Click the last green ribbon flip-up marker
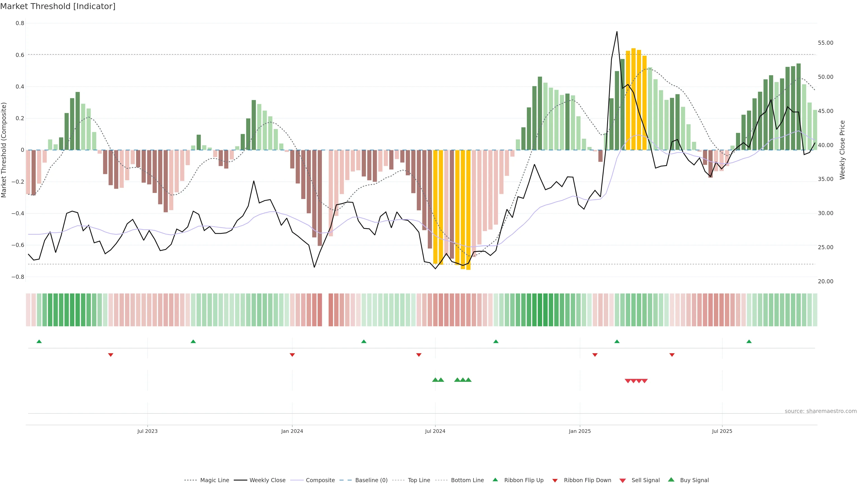The width and height of the screenshot is (868, 488). (749, 342)
